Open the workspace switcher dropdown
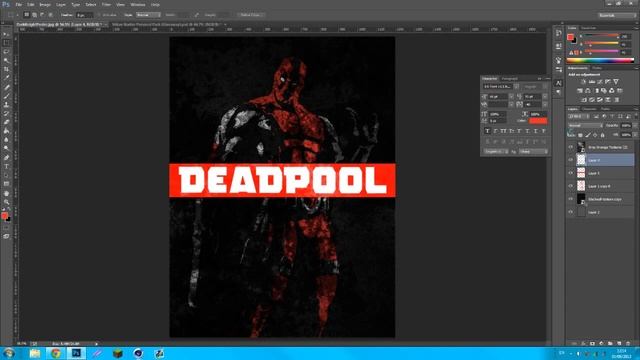Viewport: 640px width, 360px height. (x=617, y=15)
